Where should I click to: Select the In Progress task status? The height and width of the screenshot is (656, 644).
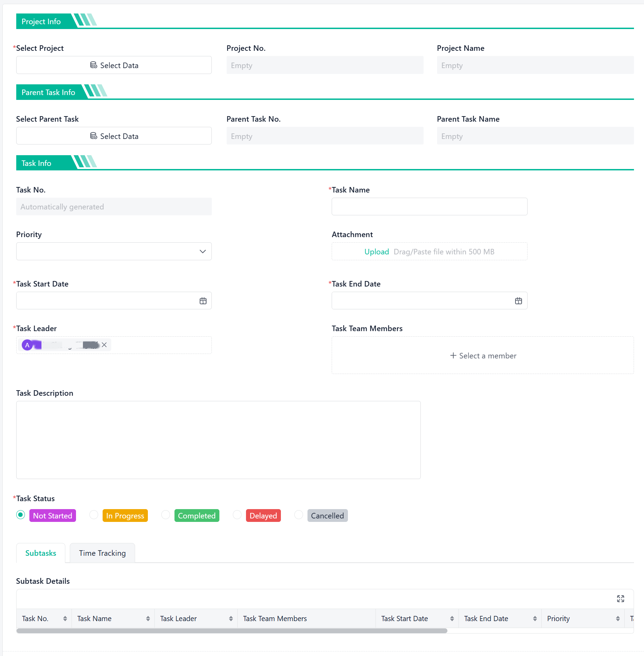(94, 515)
